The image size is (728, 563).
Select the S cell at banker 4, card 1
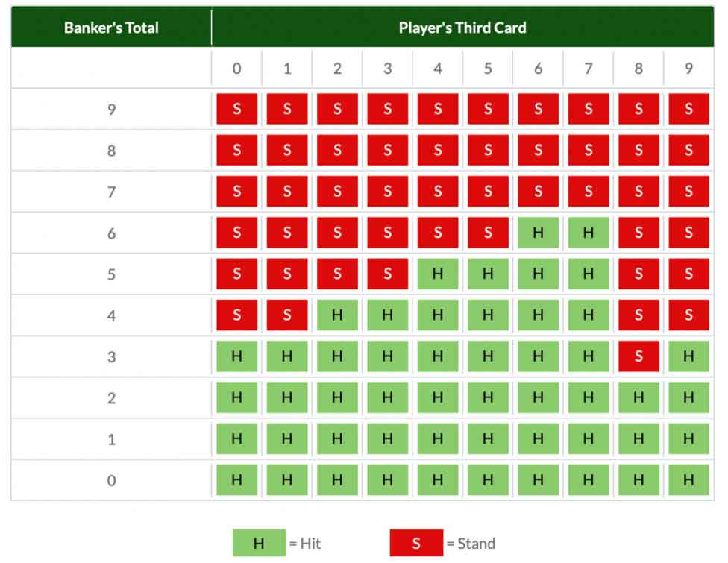(287, 315)
